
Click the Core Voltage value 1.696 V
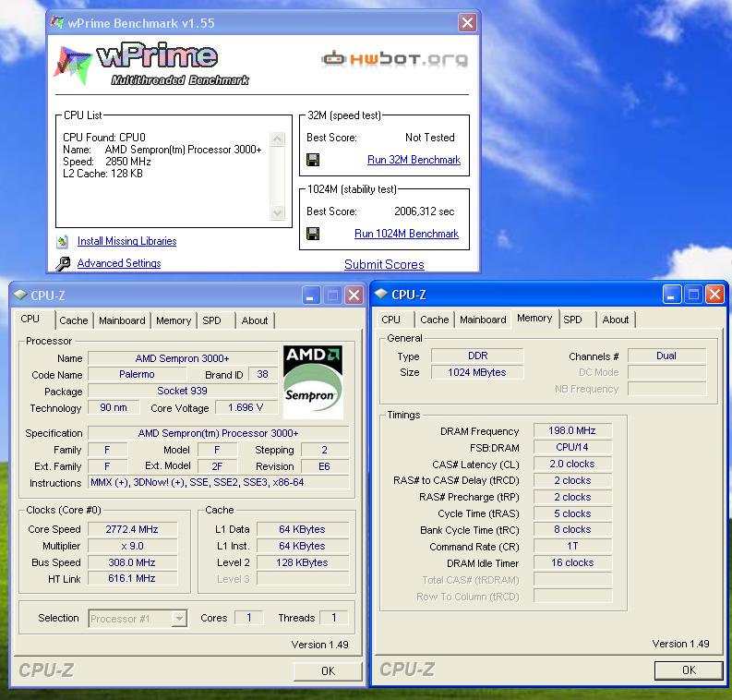pyautogui.click(x=246, y=407)
